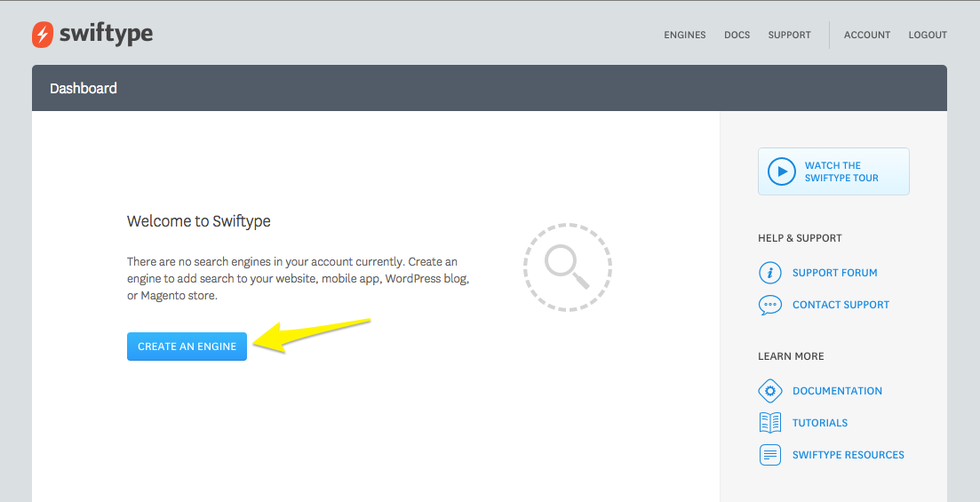Screen dimensions: 980x502
Task: Open the Documentation text link
Action: coord(837,391)
